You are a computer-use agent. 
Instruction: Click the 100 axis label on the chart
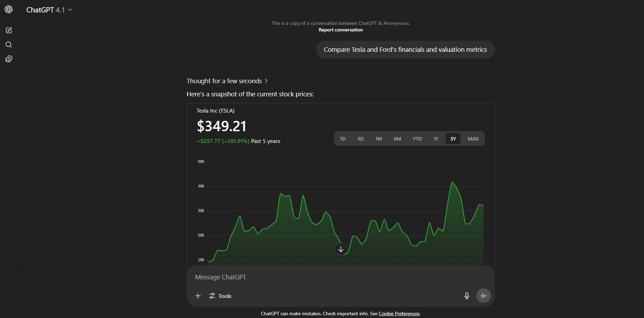click(201, 260)
